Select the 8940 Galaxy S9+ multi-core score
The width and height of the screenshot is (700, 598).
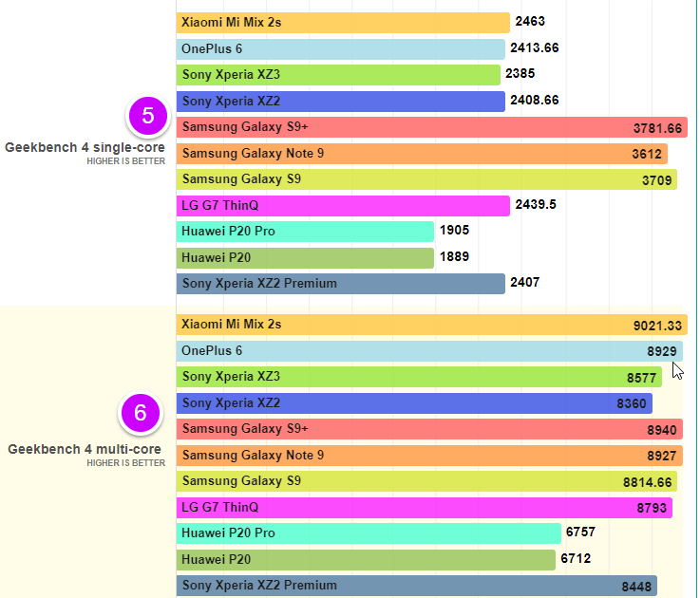tap(662, 430)
